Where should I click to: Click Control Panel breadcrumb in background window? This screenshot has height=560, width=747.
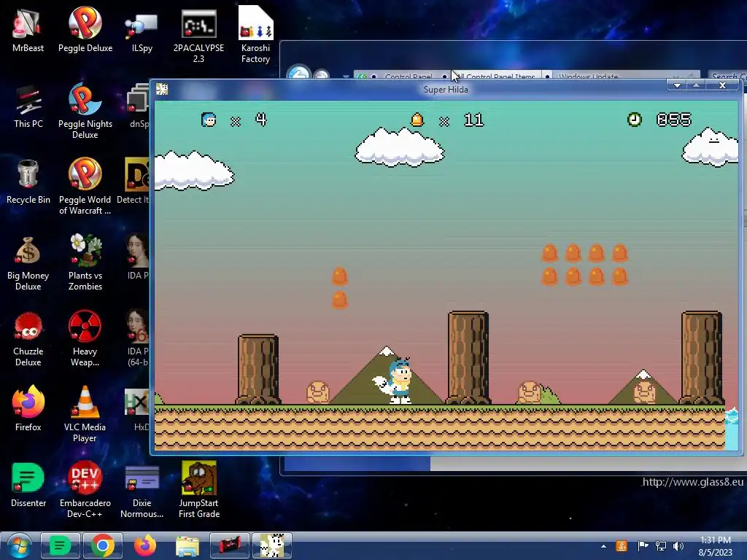point(409,75)
